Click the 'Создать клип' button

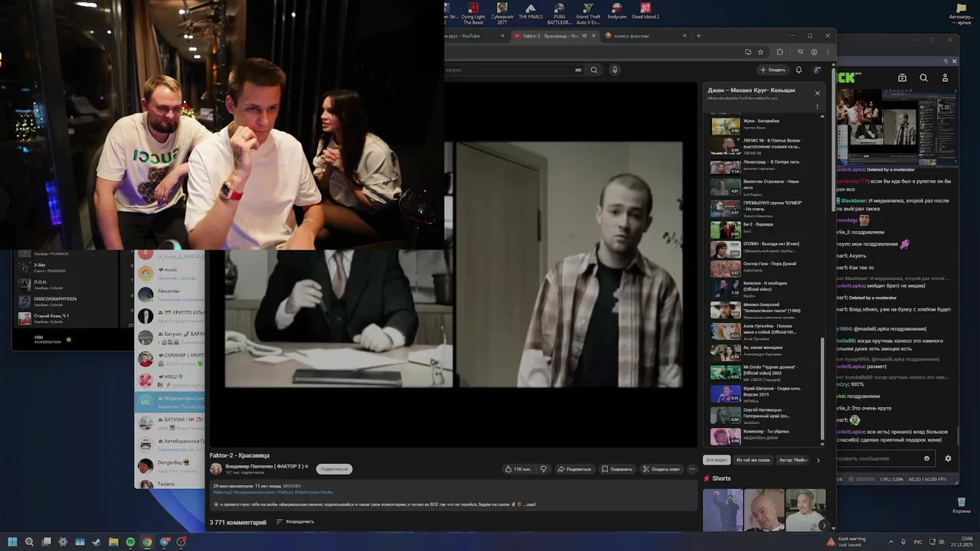pos(661,468)
